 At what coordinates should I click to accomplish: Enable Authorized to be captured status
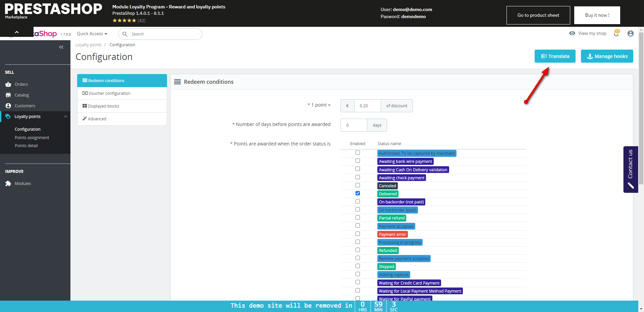point(358,153)
